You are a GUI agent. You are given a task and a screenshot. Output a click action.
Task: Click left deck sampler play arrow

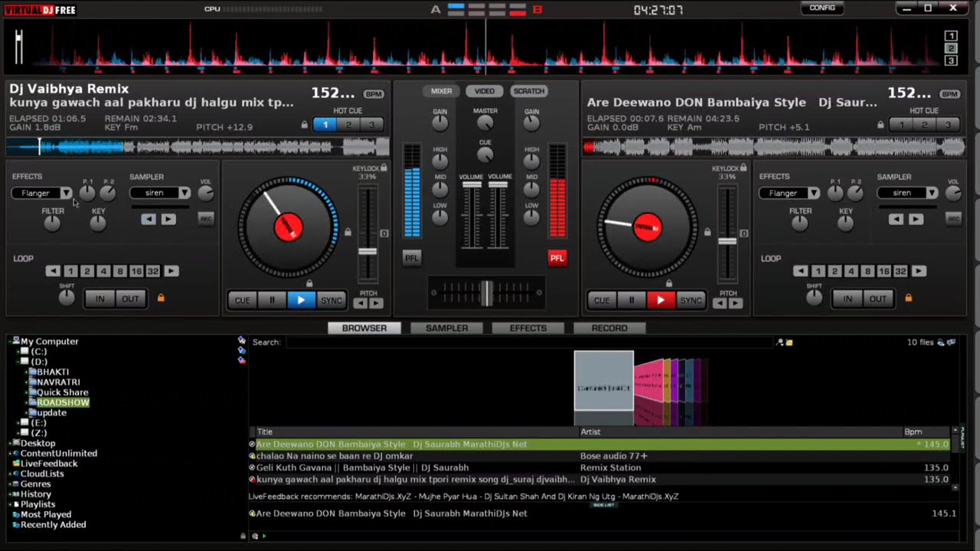(168, 220)
